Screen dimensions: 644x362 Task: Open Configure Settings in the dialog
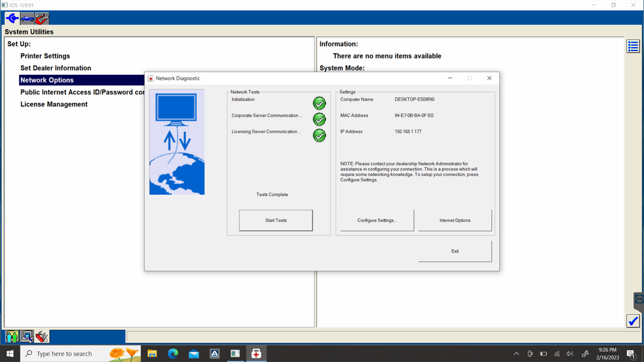tap(376, 220)
